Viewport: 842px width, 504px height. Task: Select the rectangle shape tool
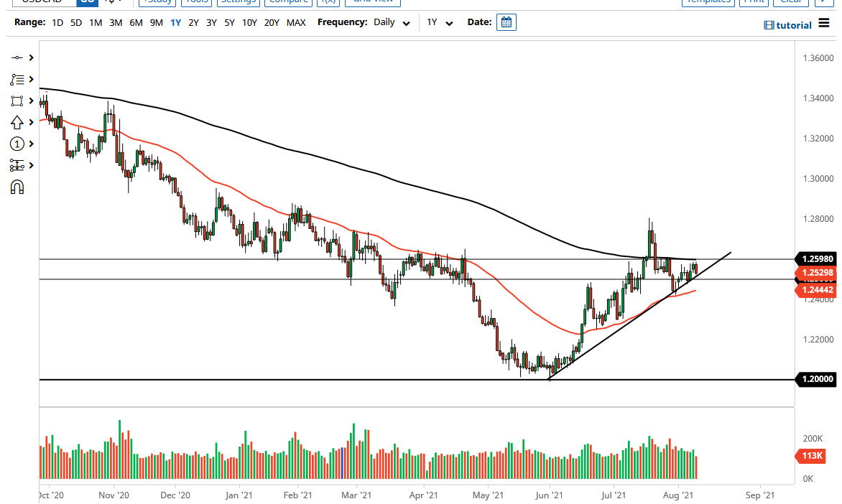click(x=18, y=101)
